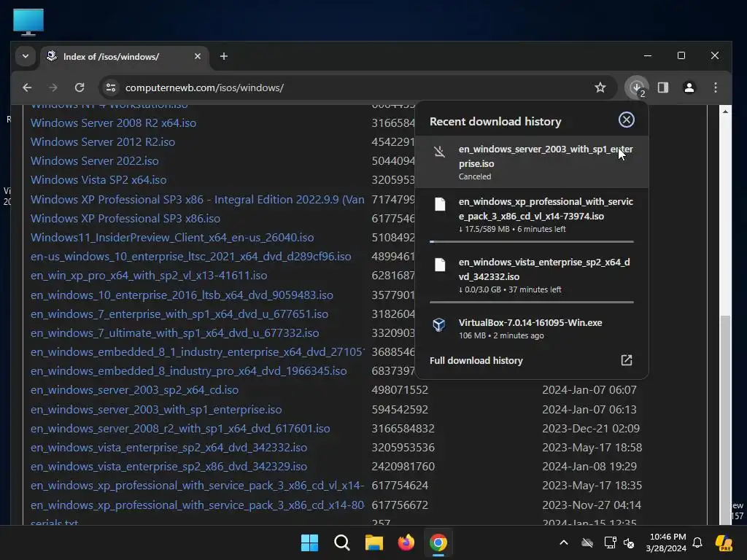Download Windows Server 2022.iso
The width and height of the screenshot is (747, 560).
(95, 161)
